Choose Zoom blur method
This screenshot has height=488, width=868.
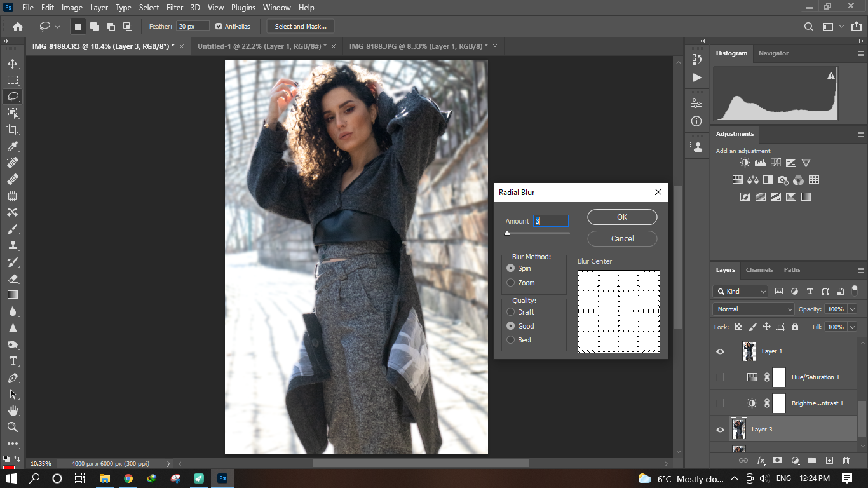pyautogui.click(x=511, y=283)
